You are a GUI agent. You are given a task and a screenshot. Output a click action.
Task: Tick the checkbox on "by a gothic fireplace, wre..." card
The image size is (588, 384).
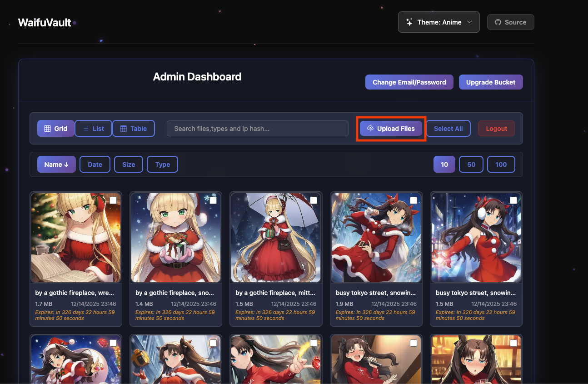[113, 200]
